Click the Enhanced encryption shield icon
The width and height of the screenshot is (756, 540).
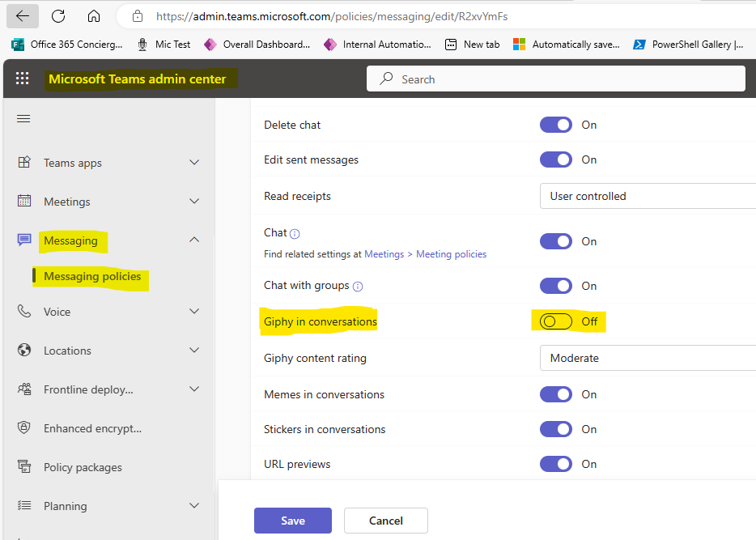pos(24,427)
